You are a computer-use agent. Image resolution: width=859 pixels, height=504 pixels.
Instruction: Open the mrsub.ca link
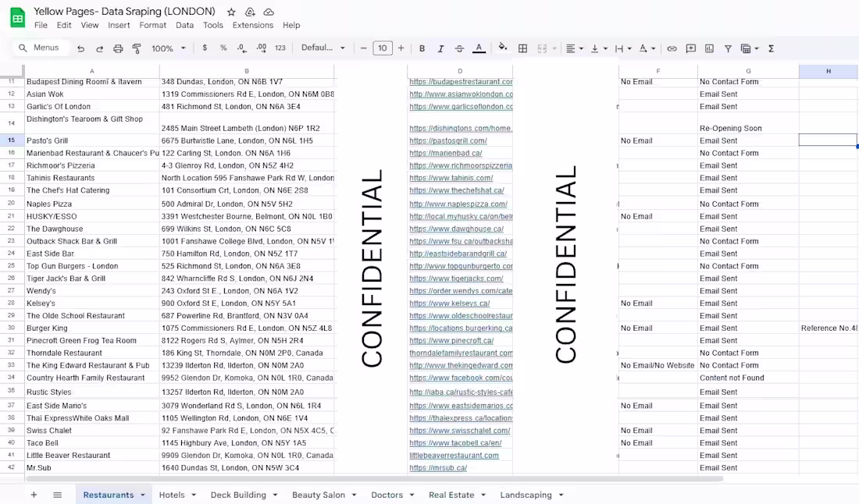coord(438,468)
